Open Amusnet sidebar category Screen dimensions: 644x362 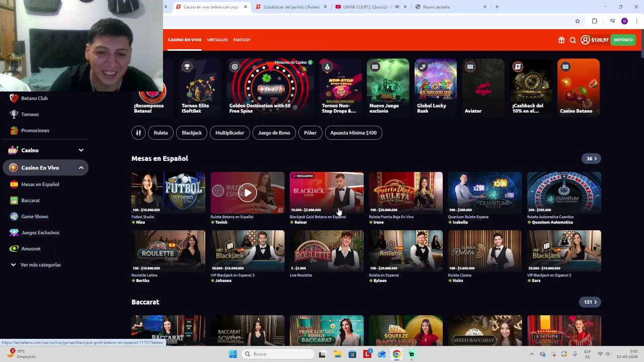click(x=31, y=248)
